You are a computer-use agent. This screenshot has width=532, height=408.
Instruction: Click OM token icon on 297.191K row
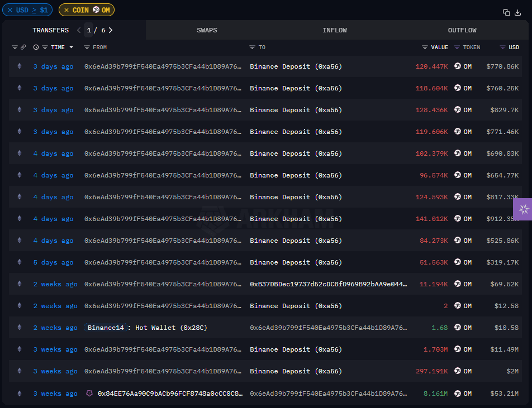tap(458, 371)
